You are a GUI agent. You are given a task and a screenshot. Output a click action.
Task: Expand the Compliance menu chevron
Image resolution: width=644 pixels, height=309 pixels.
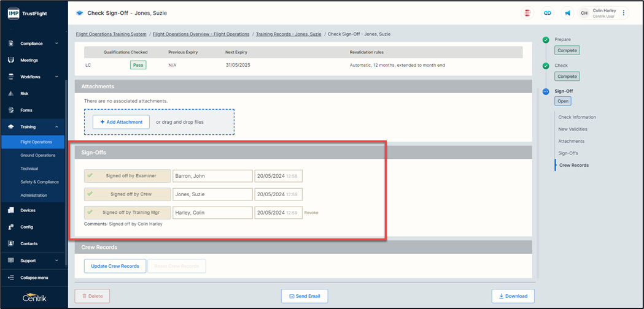56,44
